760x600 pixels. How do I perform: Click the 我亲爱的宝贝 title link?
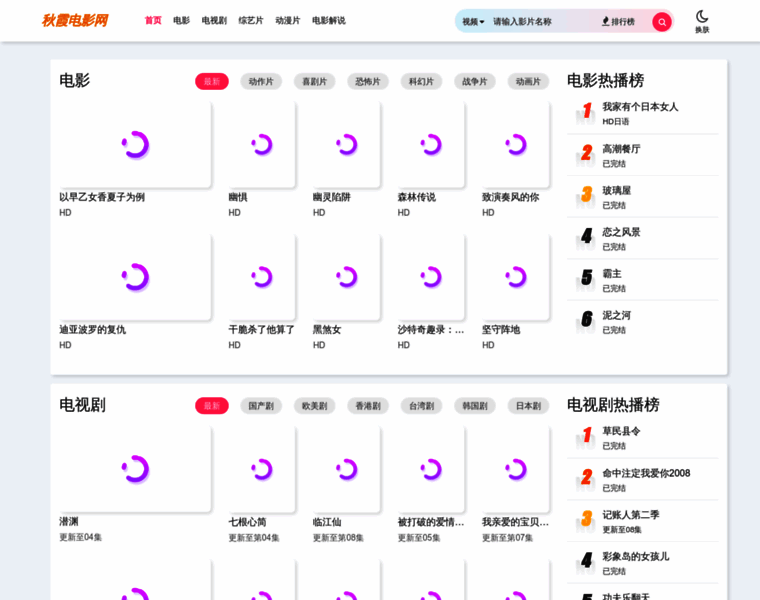point(515,522)
